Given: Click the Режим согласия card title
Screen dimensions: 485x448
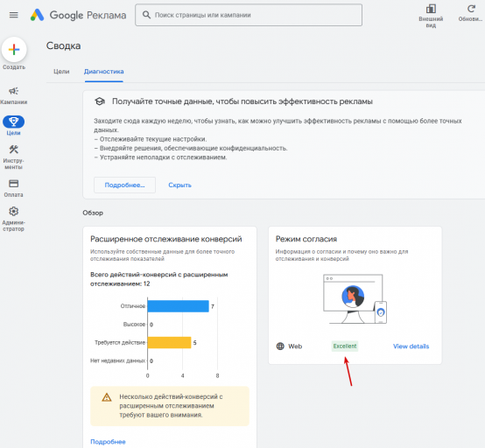Looking at the screenshot, I should point(306,239).
